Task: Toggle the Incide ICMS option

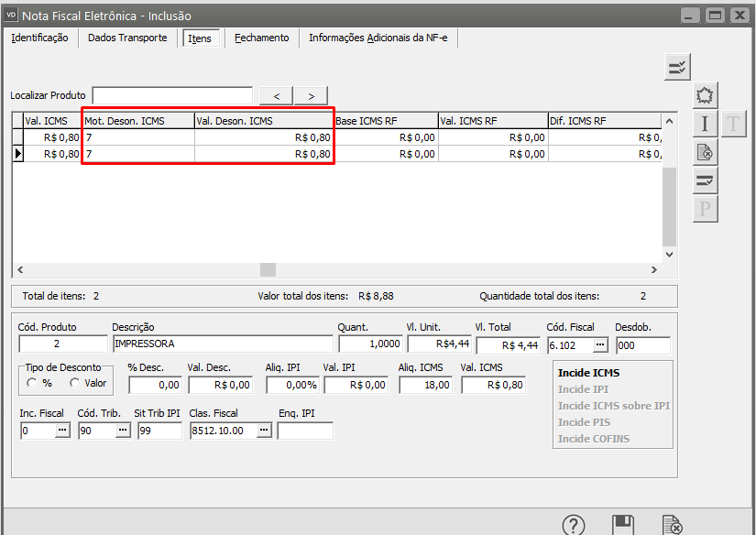Action: [588, 373]
